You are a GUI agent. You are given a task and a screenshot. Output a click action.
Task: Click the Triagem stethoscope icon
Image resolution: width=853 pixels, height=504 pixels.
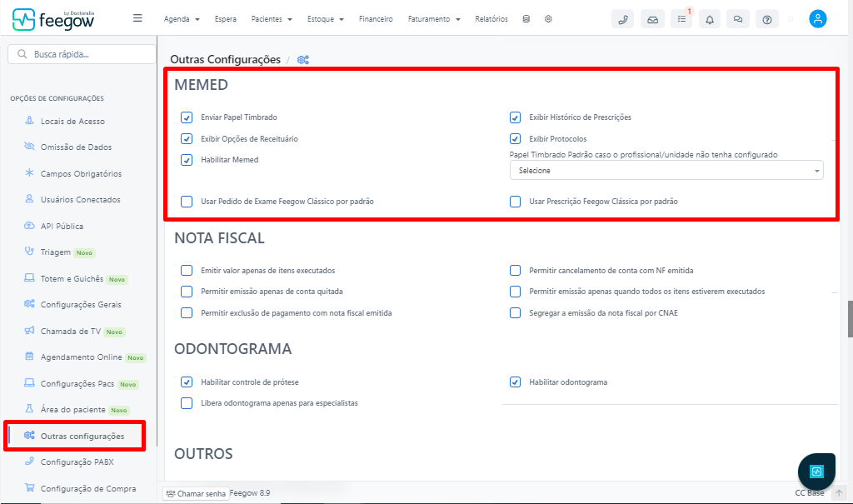29,251
